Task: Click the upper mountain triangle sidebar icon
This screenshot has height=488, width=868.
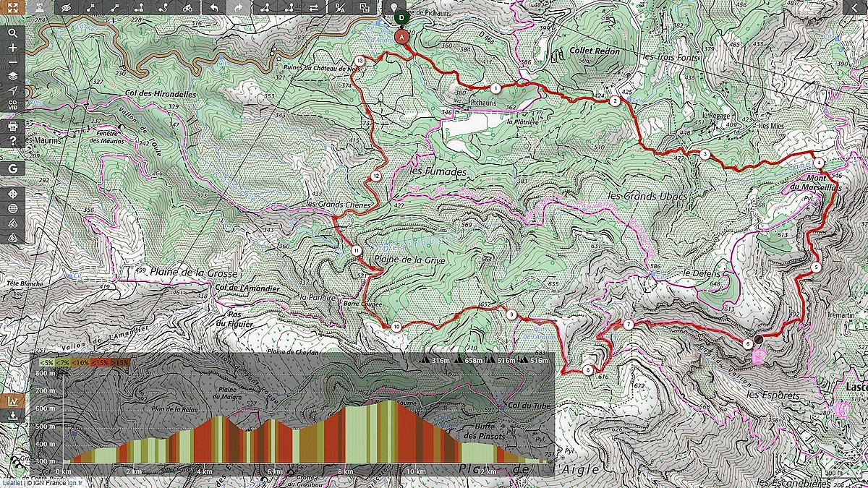Action: [13, 223]
